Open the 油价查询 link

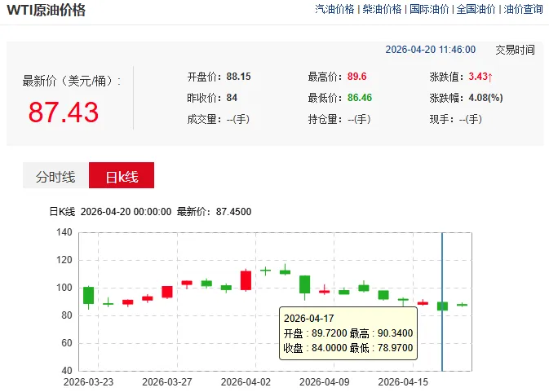[523, 9]
